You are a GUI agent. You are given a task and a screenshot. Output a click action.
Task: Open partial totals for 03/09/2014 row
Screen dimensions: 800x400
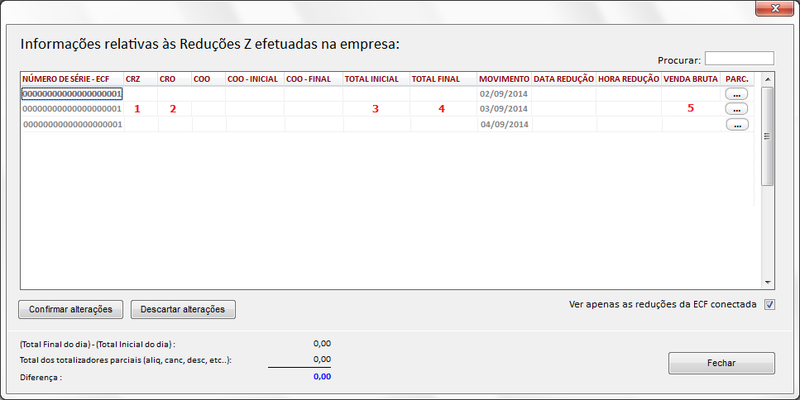point(737,109)
